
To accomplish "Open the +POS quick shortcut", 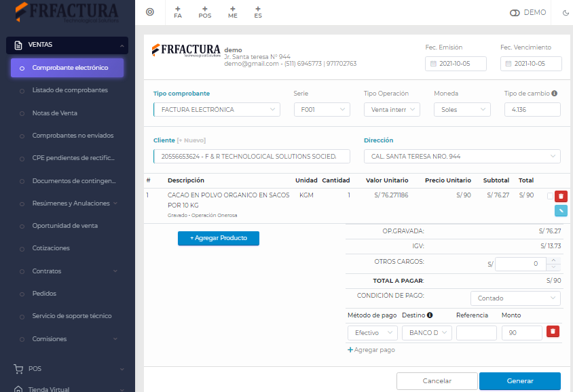I will (204, 12).
